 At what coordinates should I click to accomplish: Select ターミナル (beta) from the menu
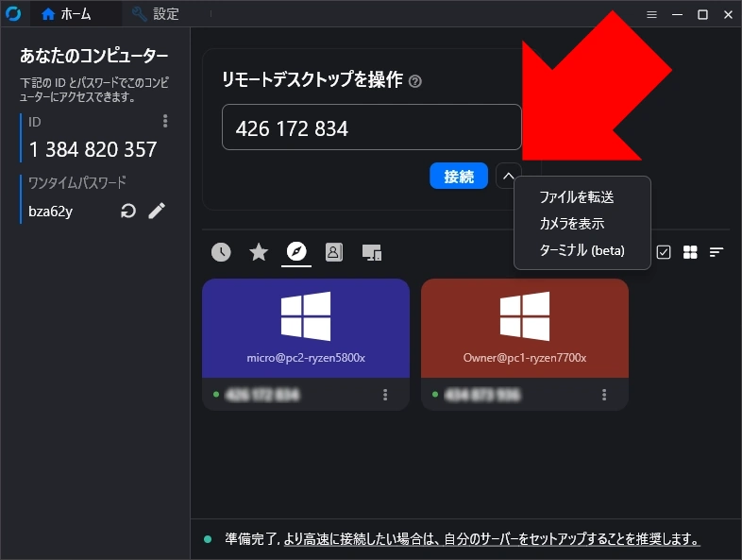click(x=582, y=250)
